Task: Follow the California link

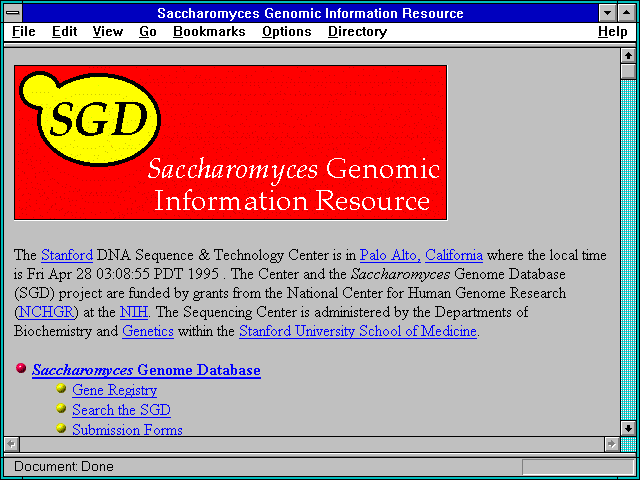Action: pyautogui.click(x=454, y=255)
